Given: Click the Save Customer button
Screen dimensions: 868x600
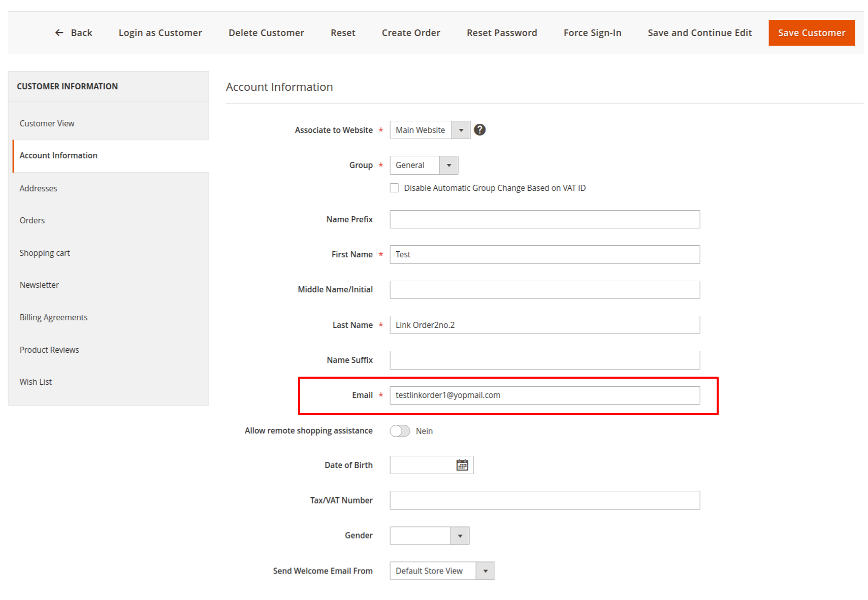Looking at the screenshot, I should [811, 33].
